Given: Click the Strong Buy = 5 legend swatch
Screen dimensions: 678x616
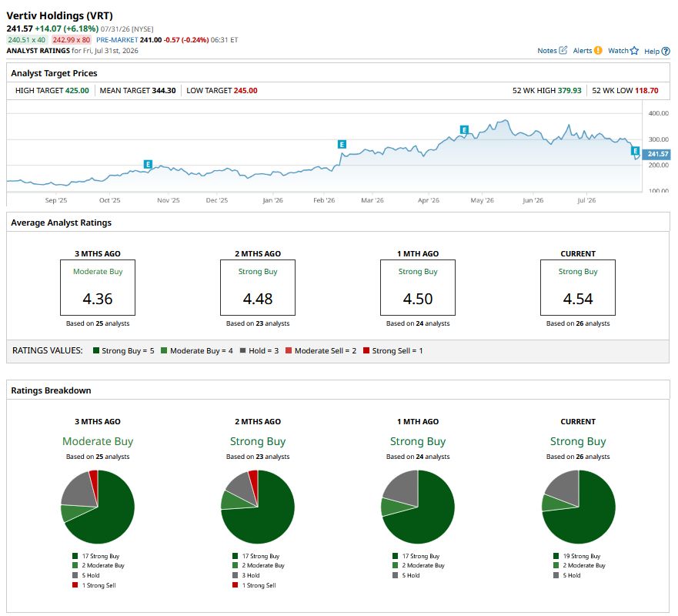Looking at the screenshot, I should coord(96,350).
